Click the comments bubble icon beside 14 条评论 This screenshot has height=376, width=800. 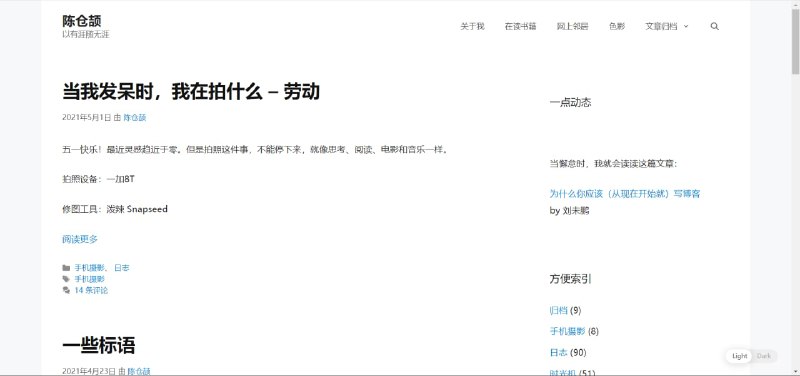pos(66,290)
